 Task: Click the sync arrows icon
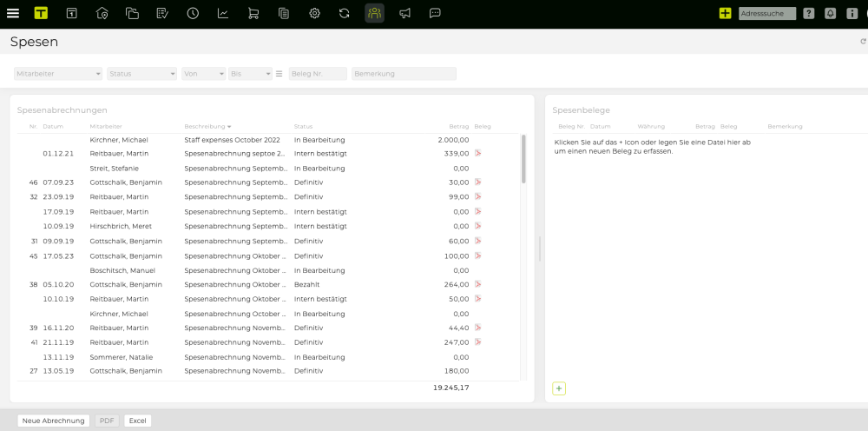coord(345,13)
